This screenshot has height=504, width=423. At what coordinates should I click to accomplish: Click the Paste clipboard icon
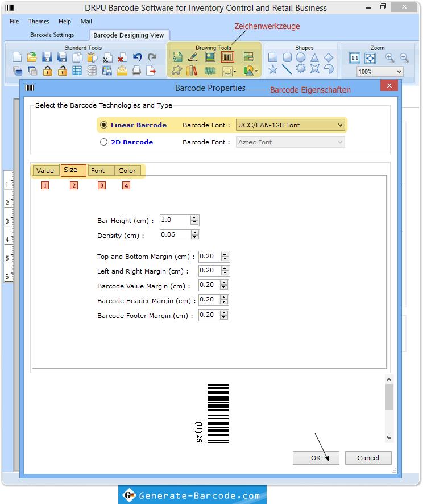pos(92,57)
